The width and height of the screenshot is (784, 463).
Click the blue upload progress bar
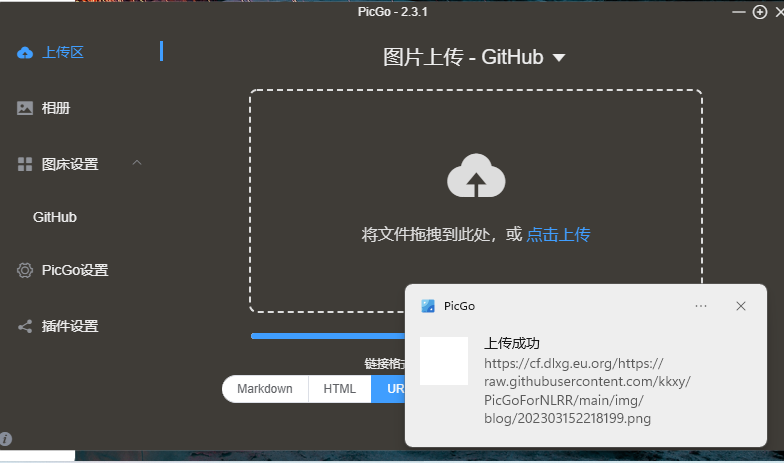(328, 336)
